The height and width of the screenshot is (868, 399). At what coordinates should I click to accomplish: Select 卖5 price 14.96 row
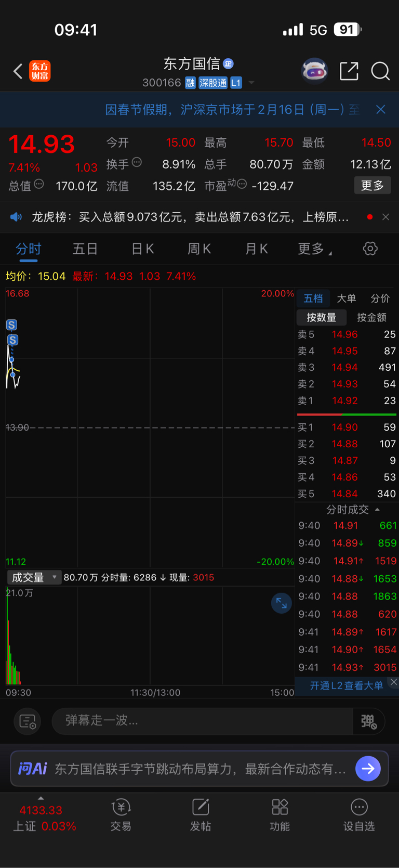(347, 334)
